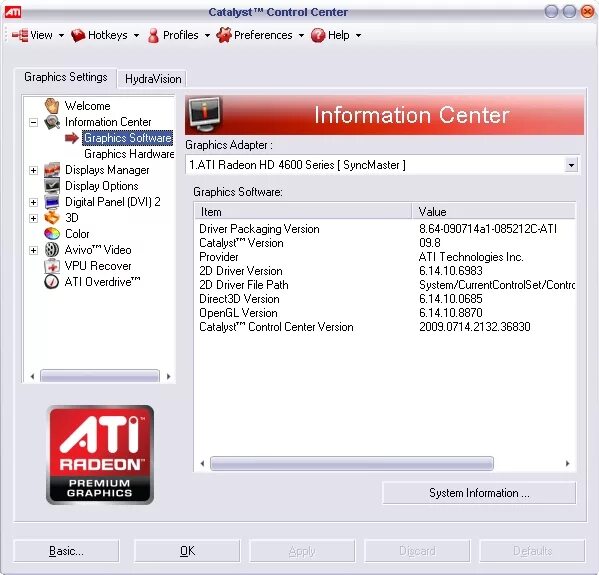Click the Basic... button
This screenshot has width=599, height=575.
point(66,551)
